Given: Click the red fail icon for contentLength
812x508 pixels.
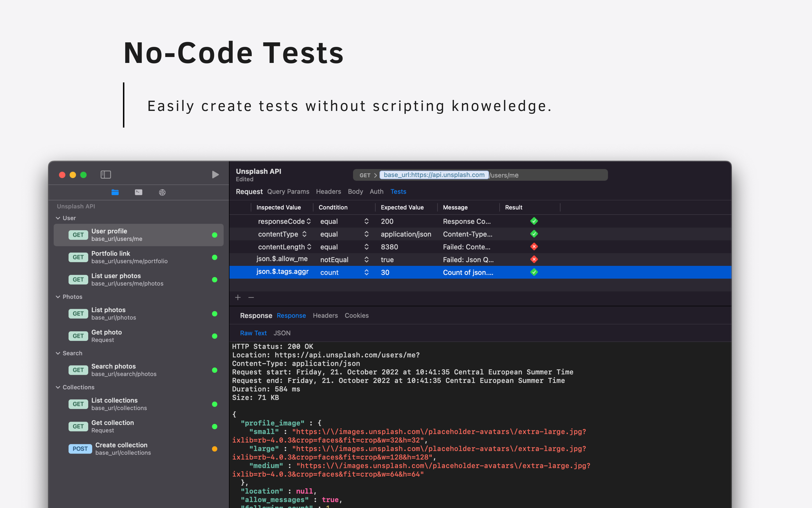Looking at the screenshot, I should click(534, 247).
